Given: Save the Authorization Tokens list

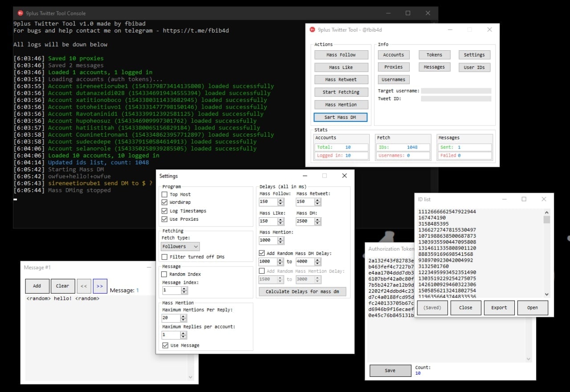Looking at the screenshot, I should [390, 371].
